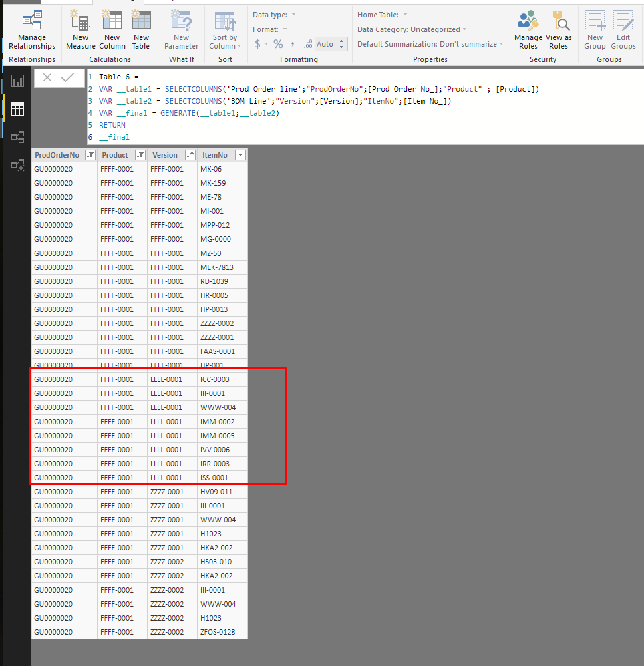This screenshot has width=644, height=666.
Task: Select the ItemNo column header
Action: click(215, 155)
